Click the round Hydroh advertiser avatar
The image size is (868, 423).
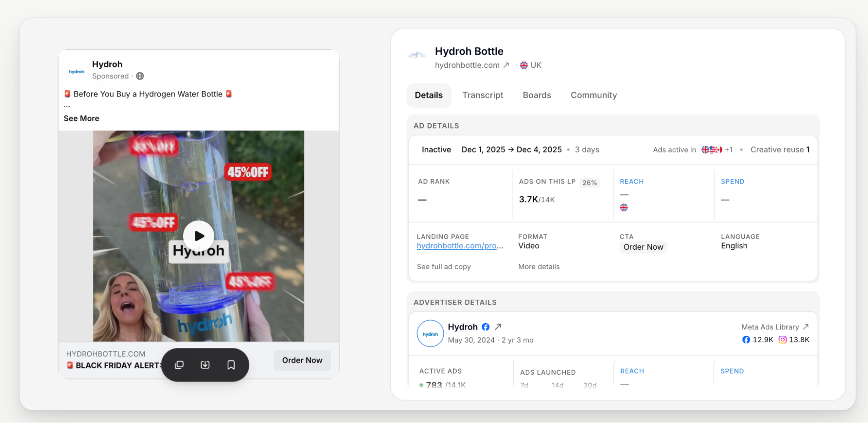pyautogui.click(x=430, y=334)
